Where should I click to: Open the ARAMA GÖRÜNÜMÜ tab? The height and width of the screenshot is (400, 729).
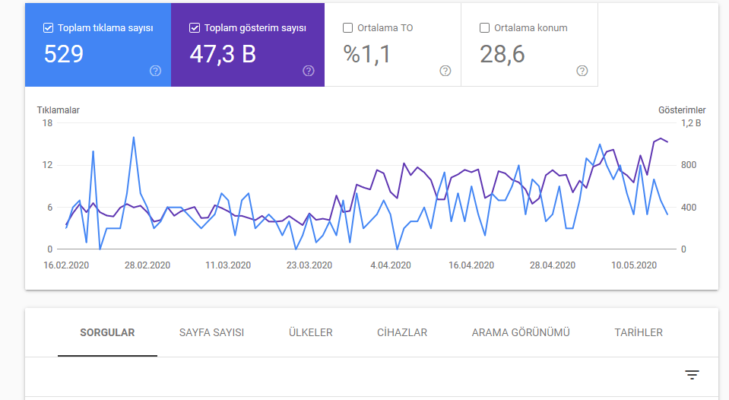tap(520, 332)
